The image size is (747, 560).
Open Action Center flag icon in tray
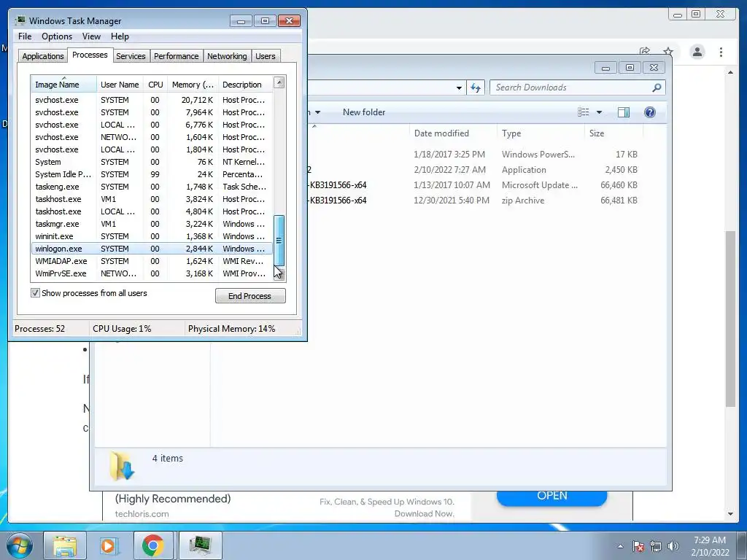[x=638, y=546]
